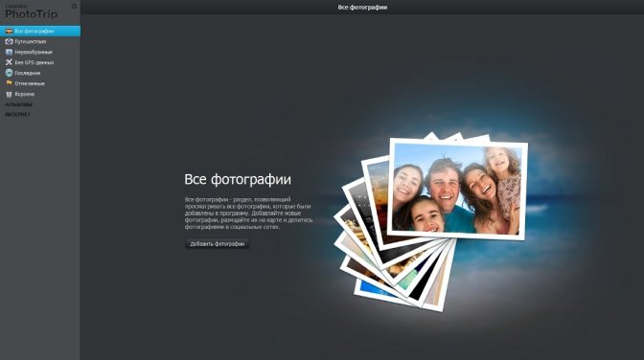
Task: Click the description paragraph under the heading
Action: tap(248, 214)
